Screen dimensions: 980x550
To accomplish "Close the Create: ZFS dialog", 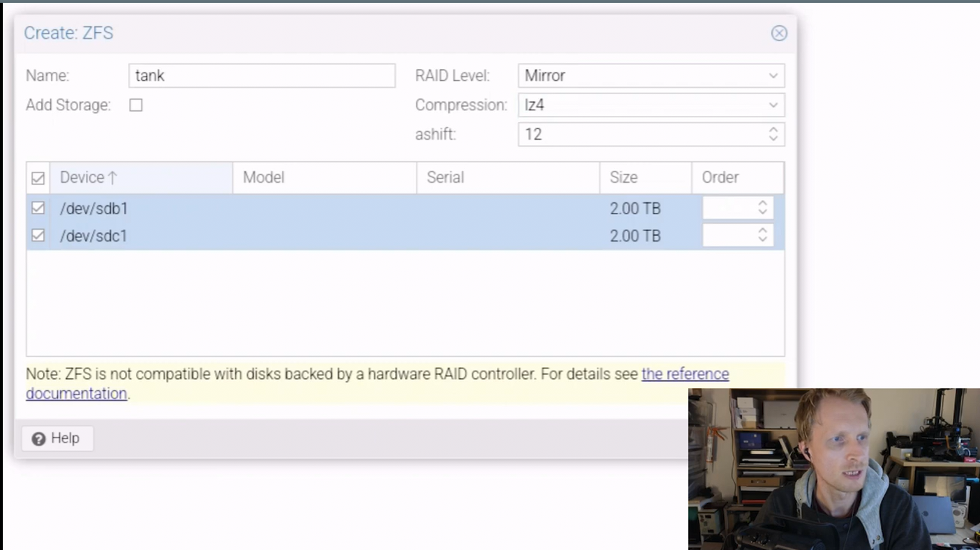I will click(x=779, y=34).
